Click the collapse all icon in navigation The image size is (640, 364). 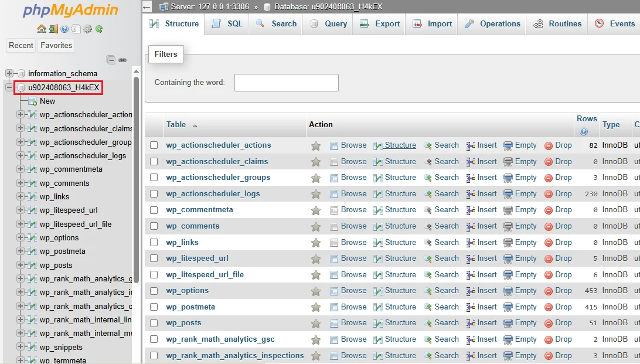point(111,60)
